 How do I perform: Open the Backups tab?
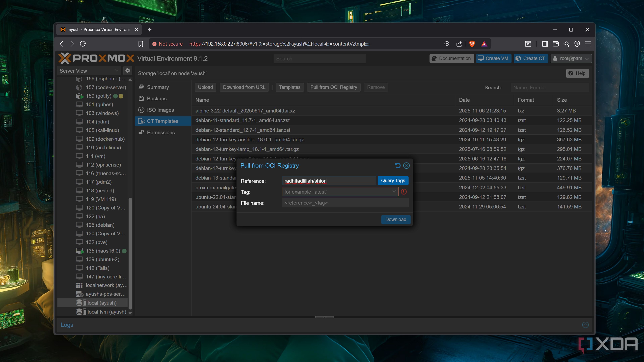click(163, 98)
